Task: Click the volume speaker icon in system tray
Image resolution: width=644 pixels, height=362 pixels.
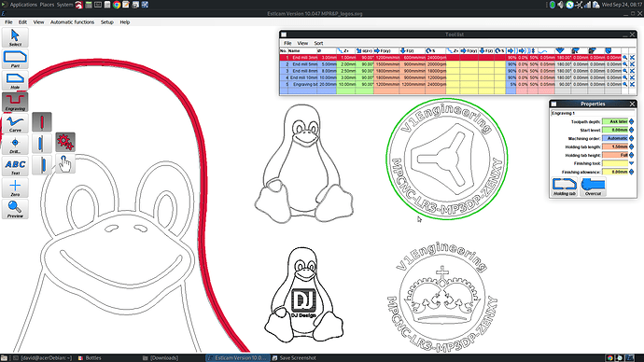Action: click(561, 5)
